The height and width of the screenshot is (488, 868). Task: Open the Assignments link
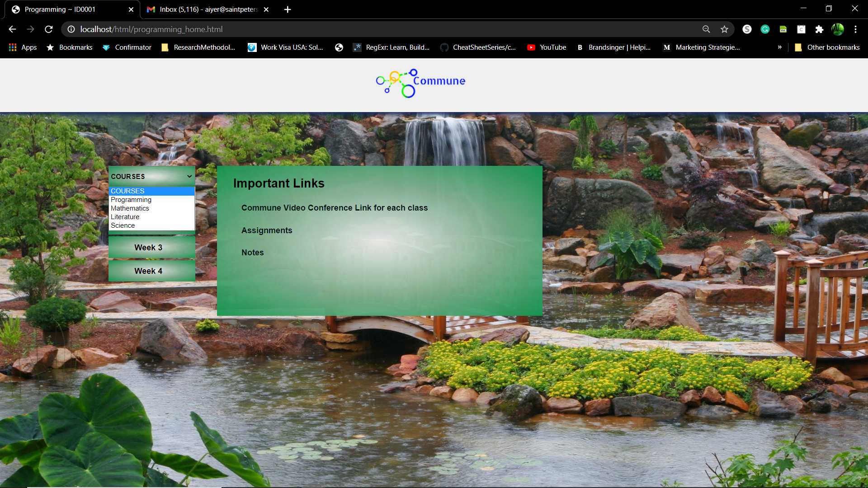[267, 230]
